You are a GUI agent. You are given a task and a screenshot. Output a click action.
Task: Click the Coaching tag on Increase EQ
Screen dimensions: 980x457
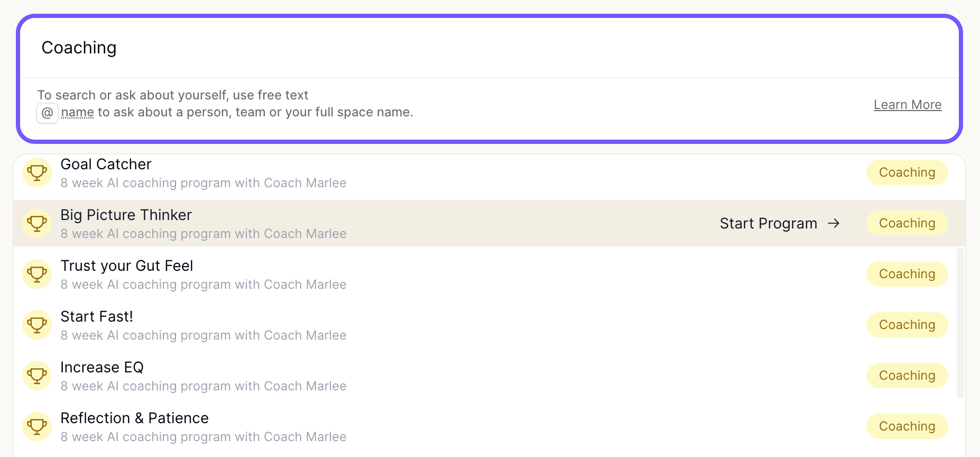coord(907,376)
